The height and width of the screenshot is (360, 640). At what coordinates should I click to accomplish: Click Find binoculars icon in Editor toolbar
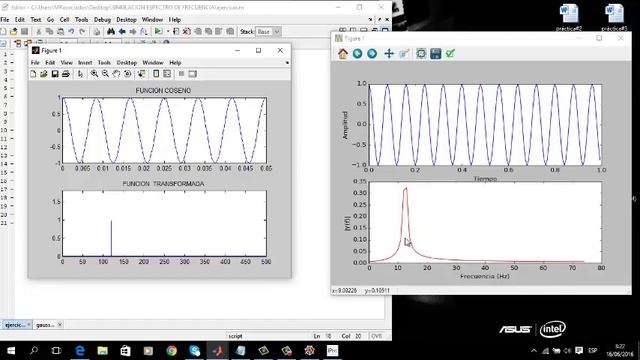tap(111, 31)
